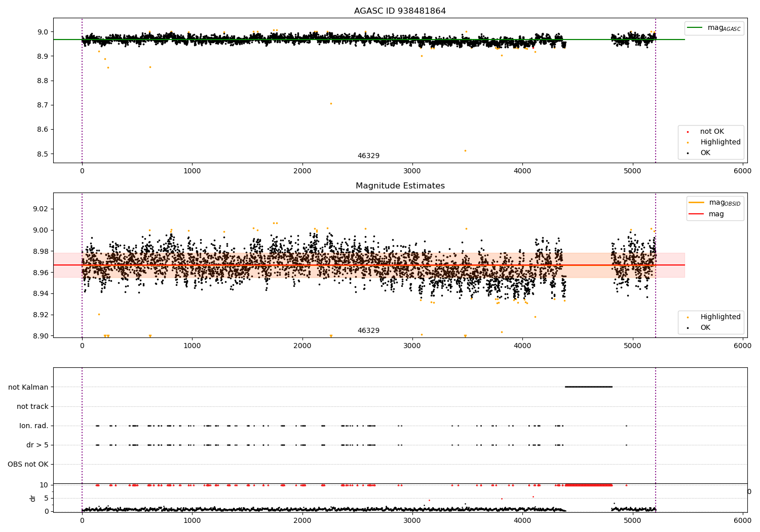Click the '8.92' y-tick of the middle plot
The image size is (760, 532).
(x=41, y=315)
